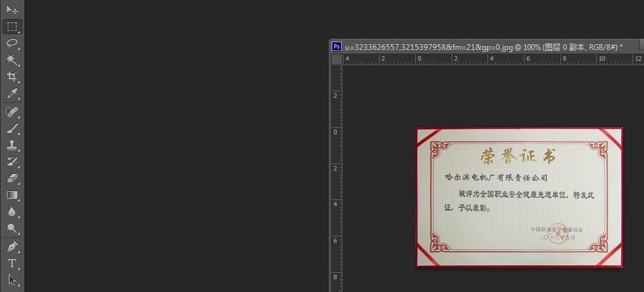
Task: Activate the u=3233626557 document tab
Action: point(484,47)
